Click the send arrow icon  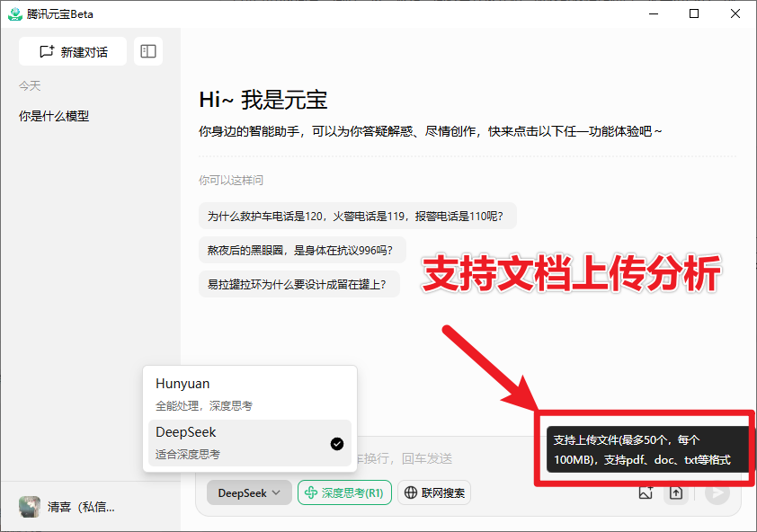[717, 492]
